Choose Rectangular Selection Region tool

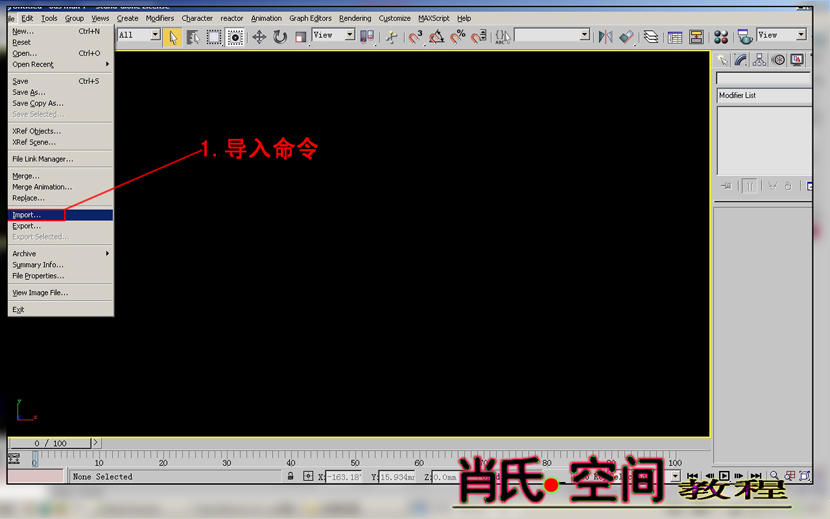(x=214, y=37)
